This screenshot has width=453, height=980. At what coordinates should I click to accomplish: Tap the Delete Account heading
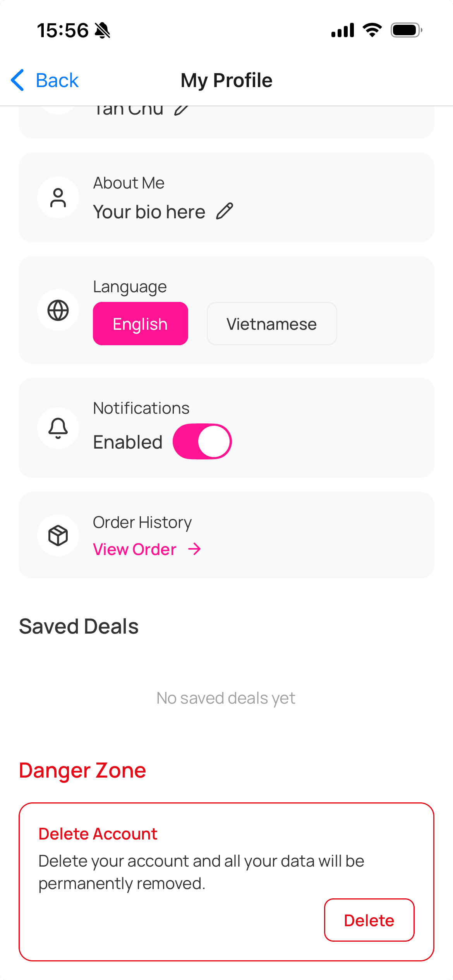pyautogui.click(x=98, y=834)
